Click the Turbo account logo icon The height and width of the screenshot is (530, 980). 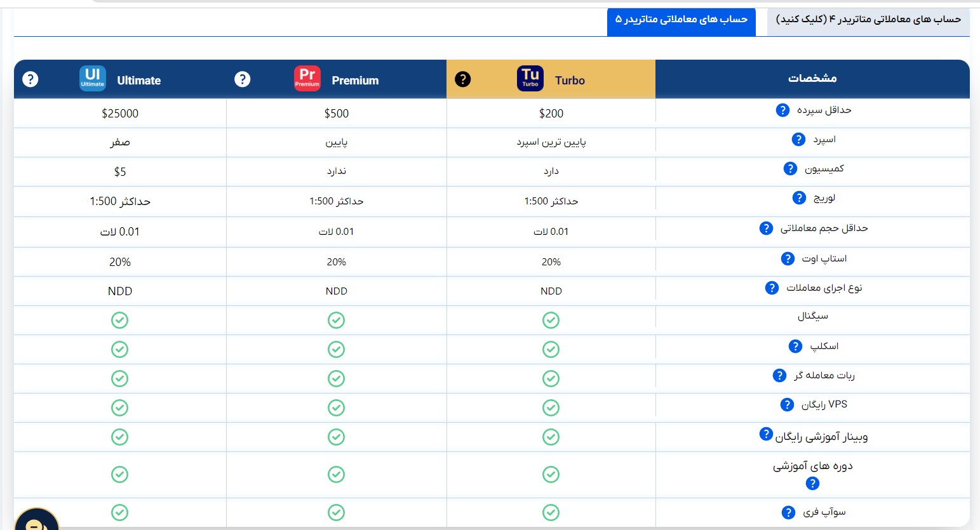point(530,79)
